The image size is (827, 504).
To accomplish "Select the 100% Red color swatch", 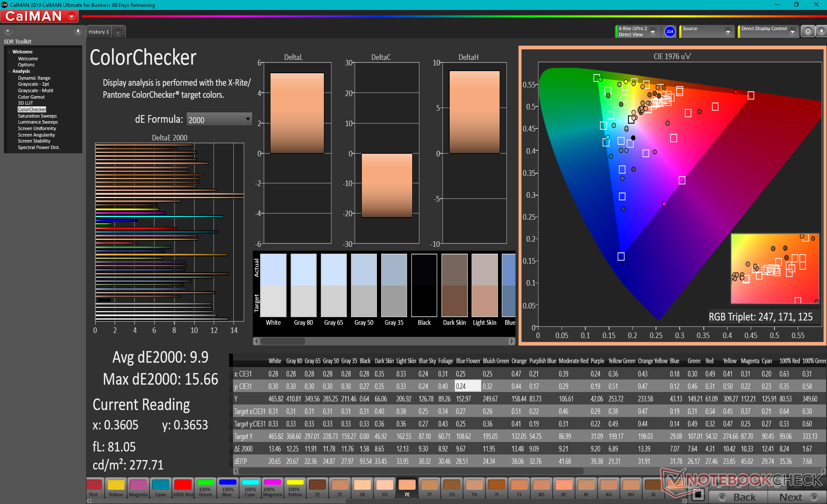I will (183, 488).
